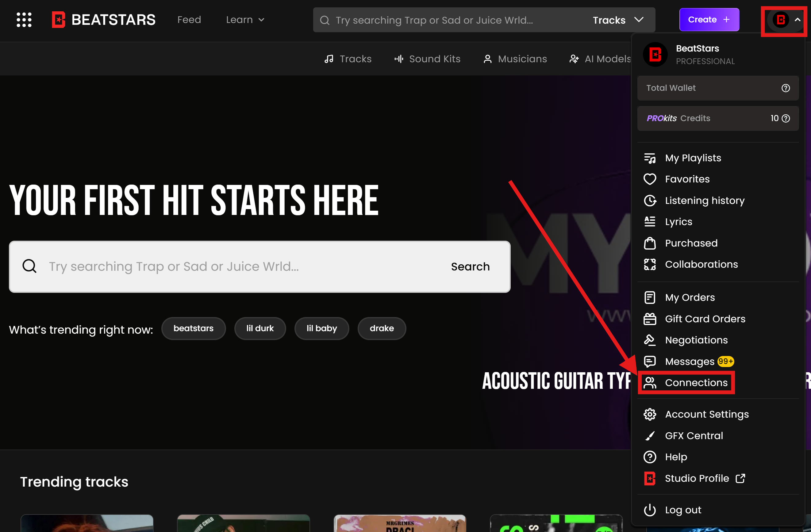Select the beatstars trending chip
The height and width of the screenshot is (532, 811).
click(x=194, y=328)
